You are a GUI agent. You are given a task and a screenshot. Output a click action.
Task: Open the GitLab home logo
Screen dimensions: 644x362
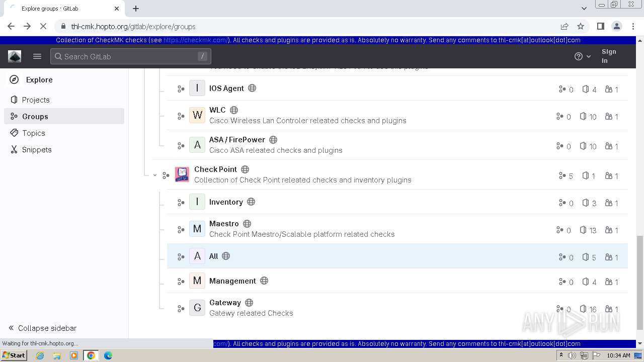[15, 56]
